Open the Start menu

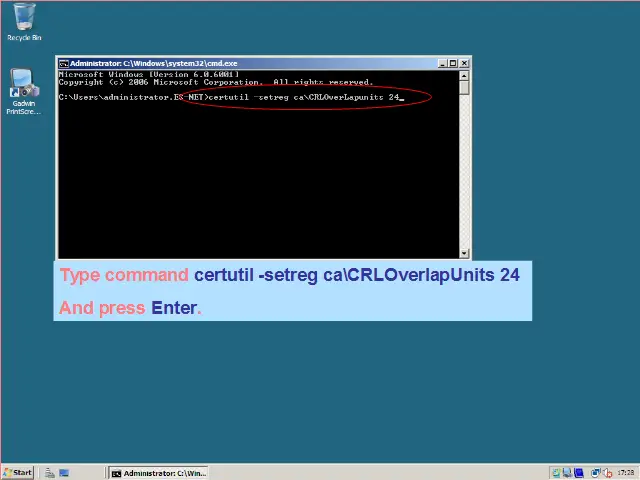[17, 473]
